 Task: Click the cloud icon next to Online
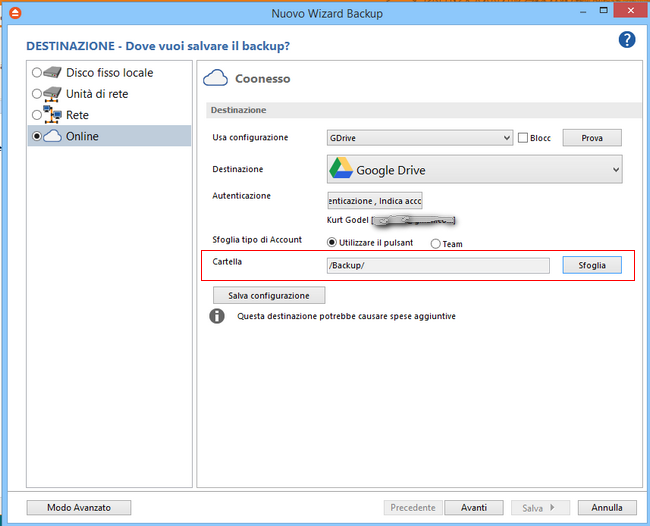click(x=53, y=136)
